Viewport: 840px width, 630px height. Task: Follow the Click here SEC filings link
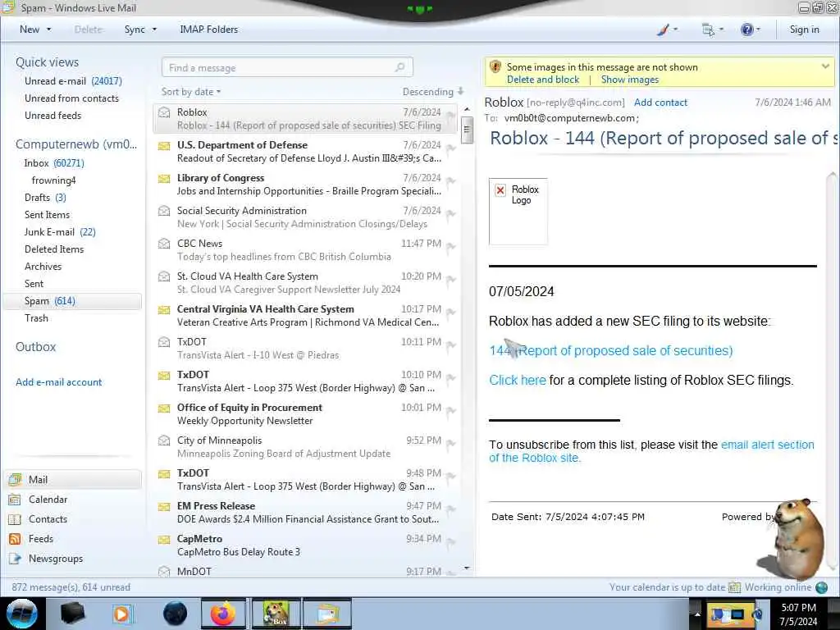517,380
